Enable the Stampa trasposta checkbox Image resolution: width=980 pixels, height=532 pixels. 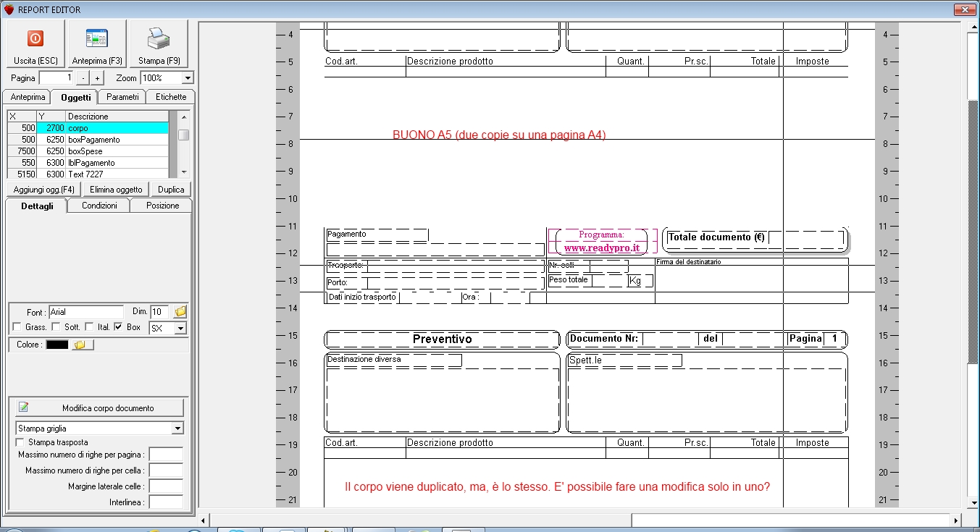20,442
